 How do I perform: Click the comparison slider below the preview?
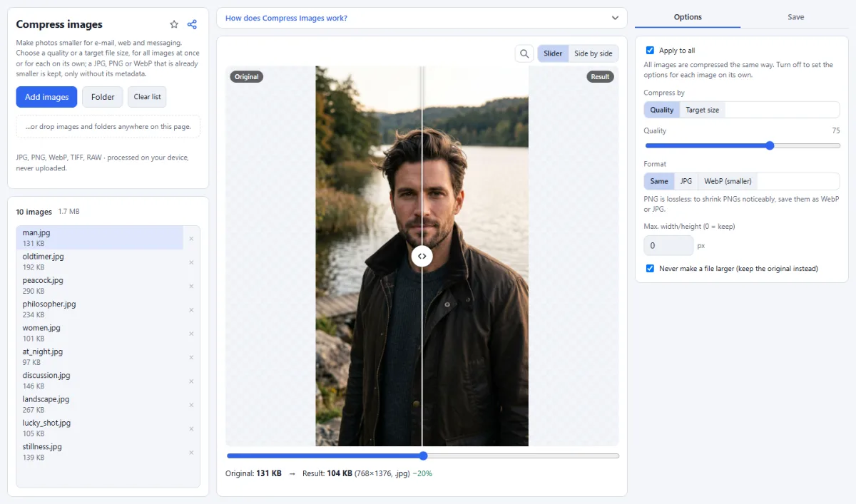422,456
